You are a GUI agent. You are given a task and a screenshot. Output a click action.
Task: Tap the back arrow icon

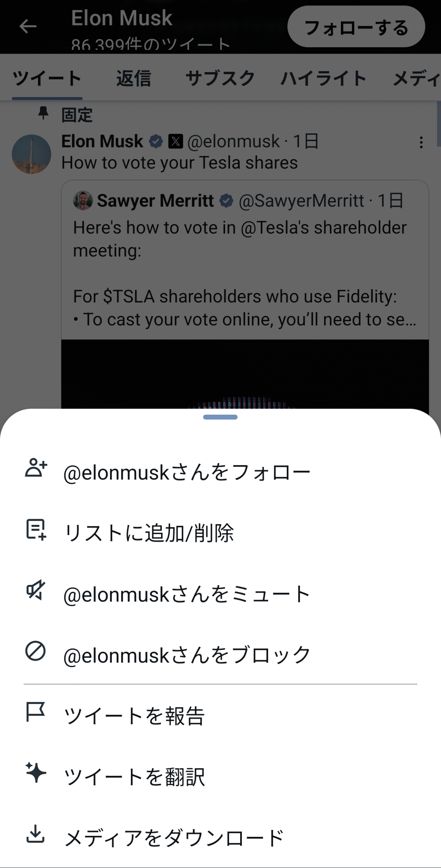[x=28, y=26]
